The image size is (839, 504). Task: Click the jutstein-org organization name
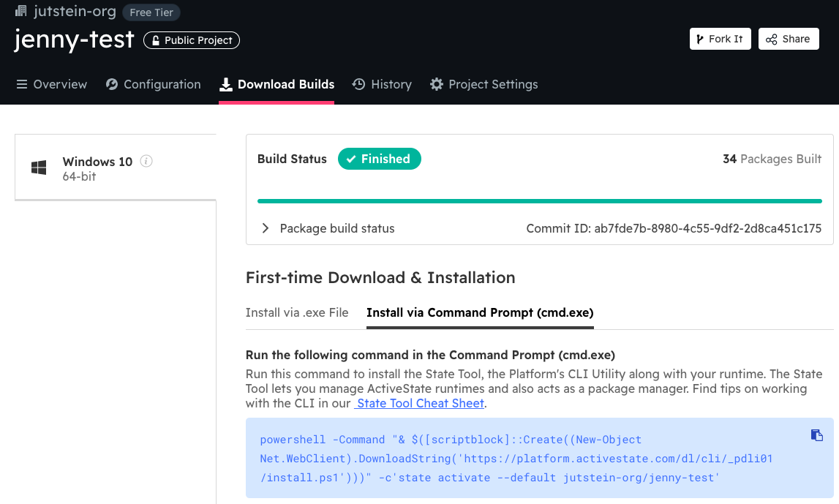coord(75,11)
